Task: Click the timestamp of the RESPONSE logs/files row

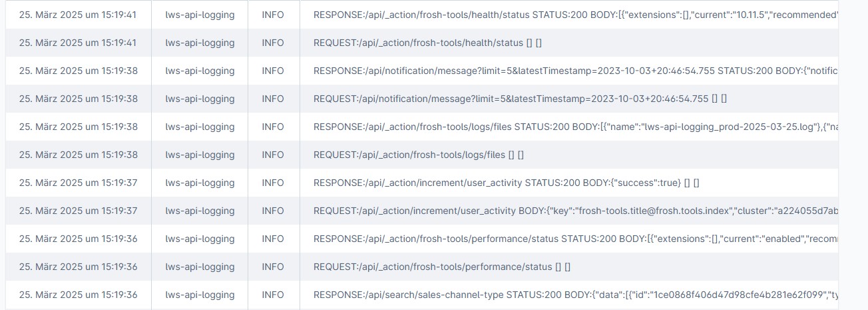Action: click(78, 127)
